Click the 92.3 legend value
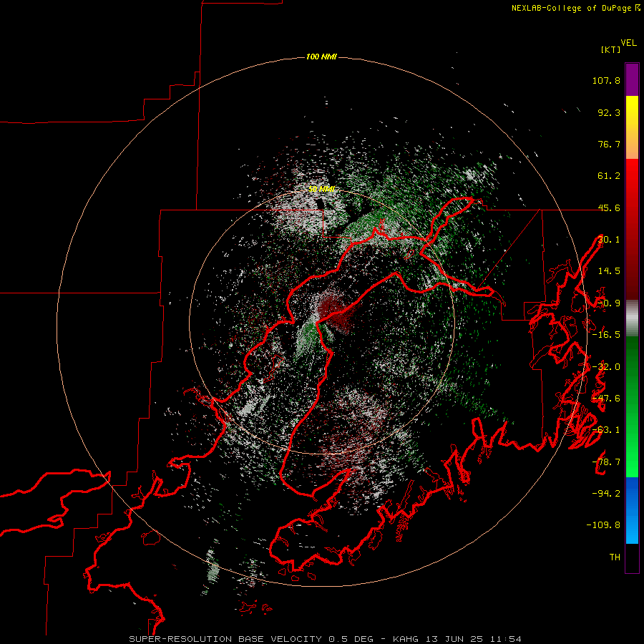This screenshot has width=644, height=644. (609, 112)
